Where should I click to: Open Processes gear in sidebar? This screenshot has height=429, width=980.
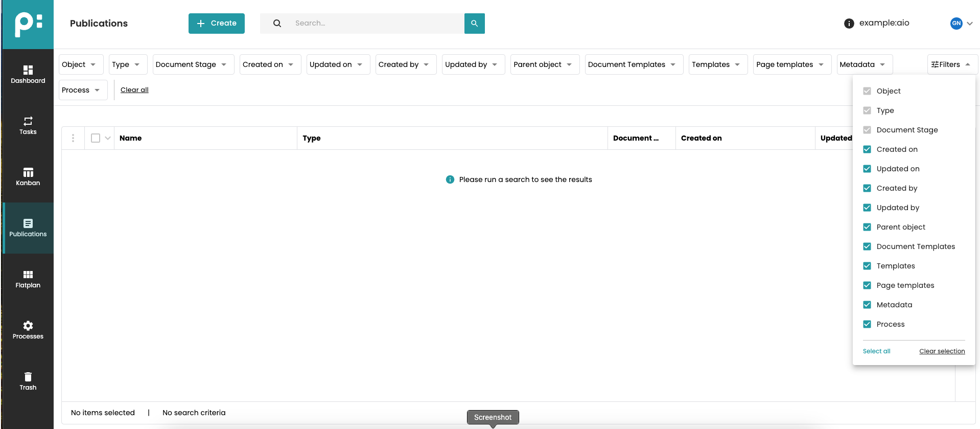pyautogui.click(x=28, y=330)
